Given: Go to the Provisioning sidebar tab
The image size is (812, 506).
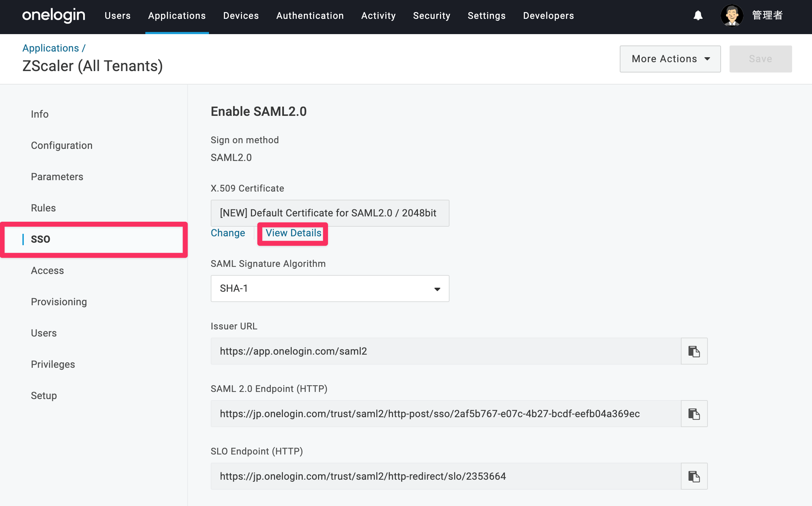Looking at the screenshot, I should click(x=59, y=302).
